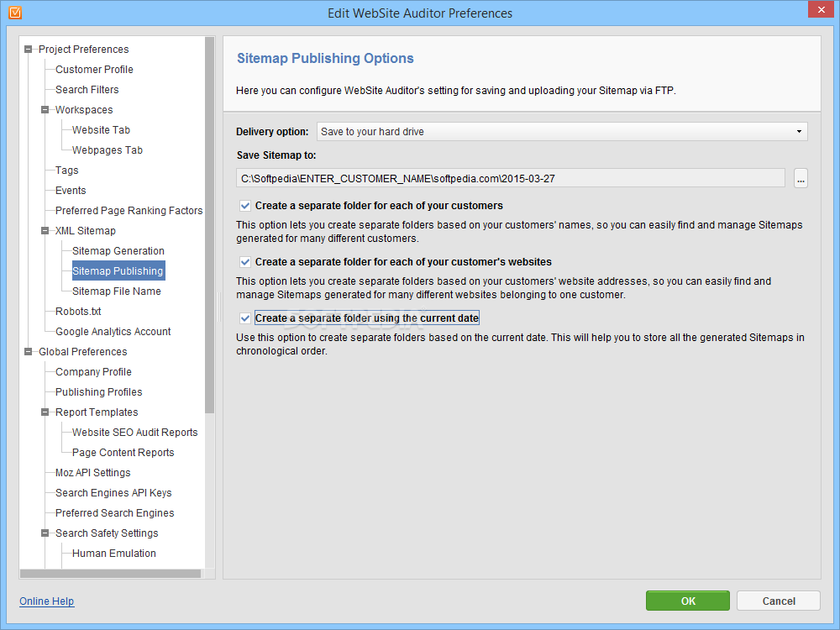Toggle separate folder for each customer checkbox
840x630 pixels.
click(245, 206)
